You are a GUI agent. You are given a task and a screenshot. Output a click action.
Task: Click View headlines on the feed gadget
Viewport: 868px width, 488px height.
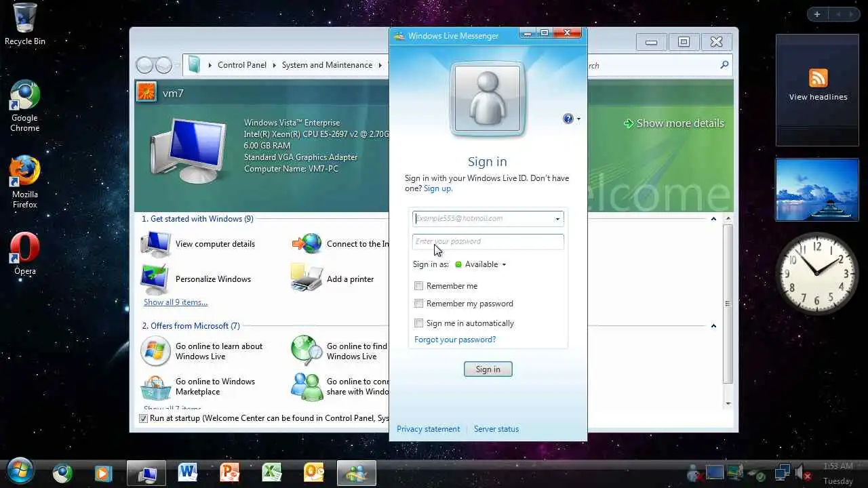point(818,97)
